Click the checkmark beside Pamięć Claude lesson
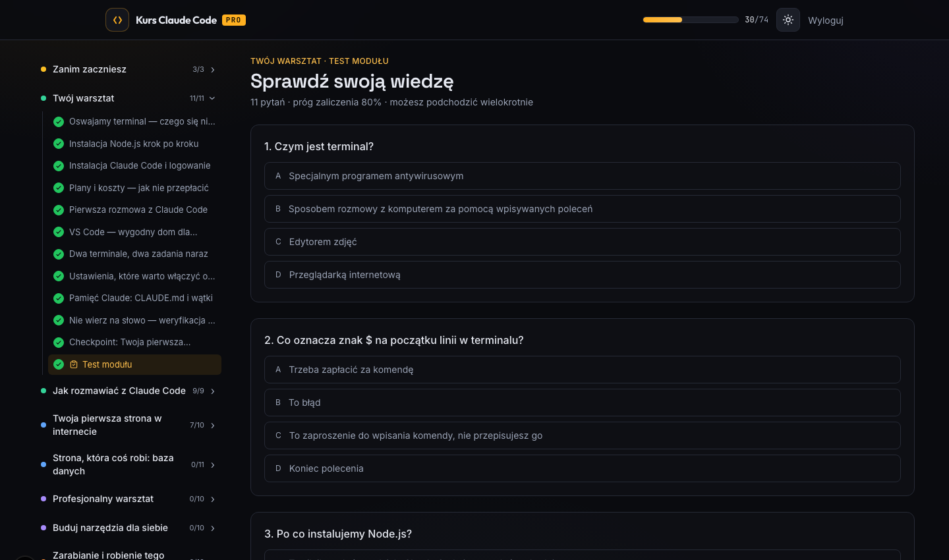 59,298
